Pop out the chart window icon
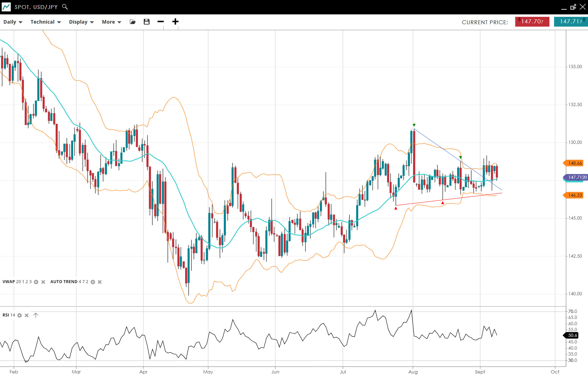Image resolution: width=588 pixels, height=377 pixels. (x=573, y=7)
